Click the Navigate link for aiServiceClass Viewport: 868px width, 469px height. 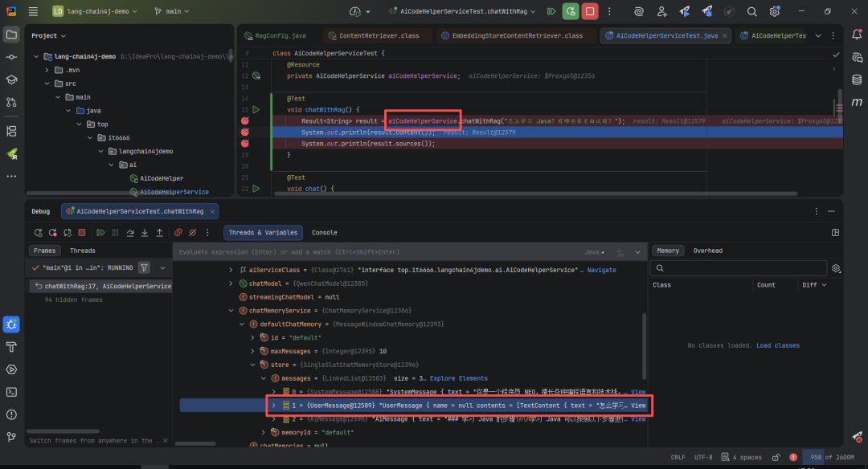click(x=601, y=270)
